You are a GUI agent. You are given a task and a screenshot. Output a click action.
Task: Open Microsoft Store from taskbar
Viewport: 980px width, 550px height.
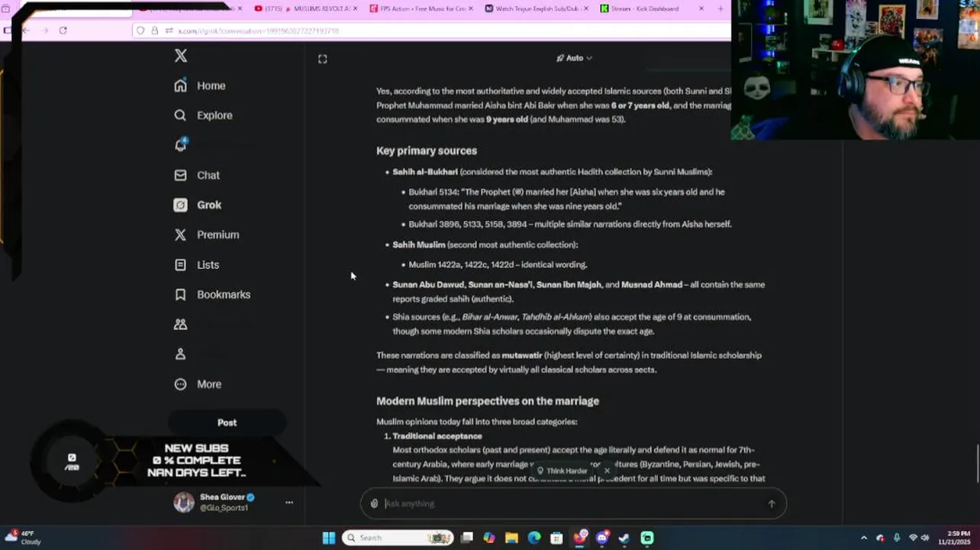556,538
